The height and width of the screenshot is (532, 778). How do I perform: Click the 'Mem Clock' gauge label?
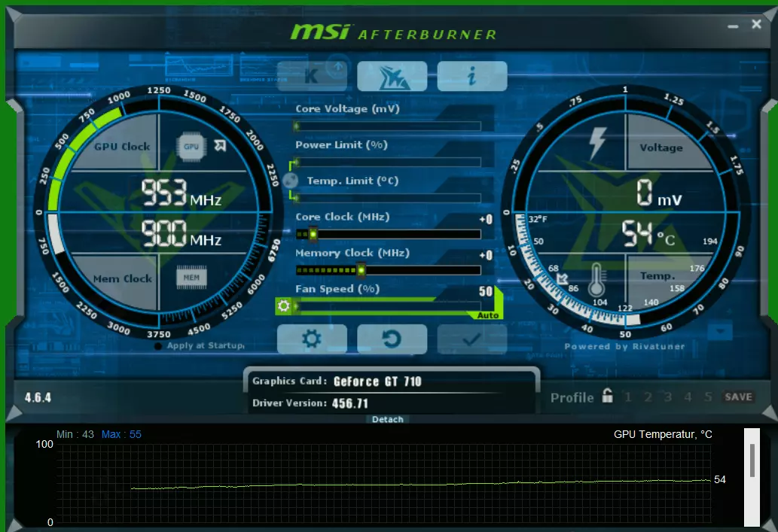coord(123,279)
